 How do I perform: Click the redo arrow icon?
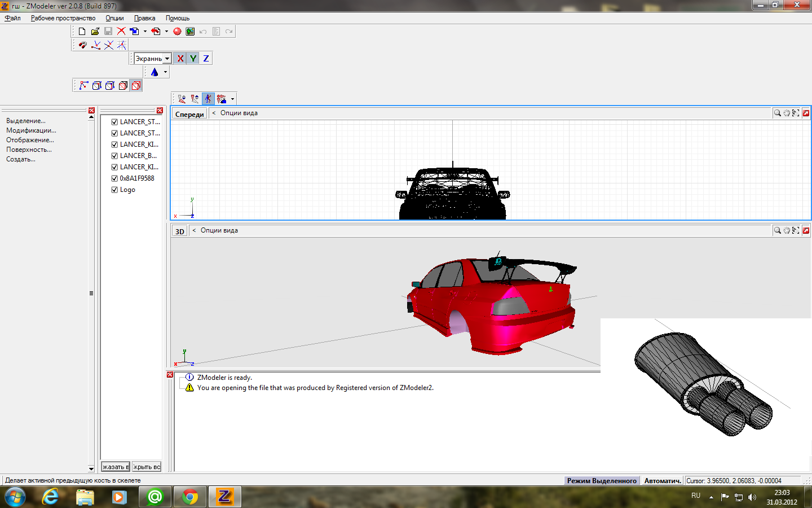point(229,32)
